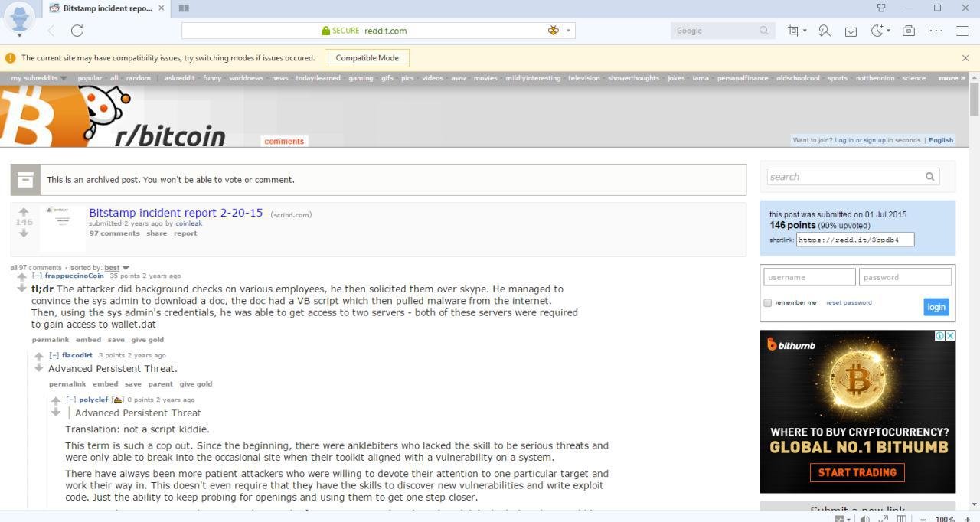Click the three-dots more tools icon
Image resolution: width=980 pixels, height=522 pixels.
coord(936,31)
